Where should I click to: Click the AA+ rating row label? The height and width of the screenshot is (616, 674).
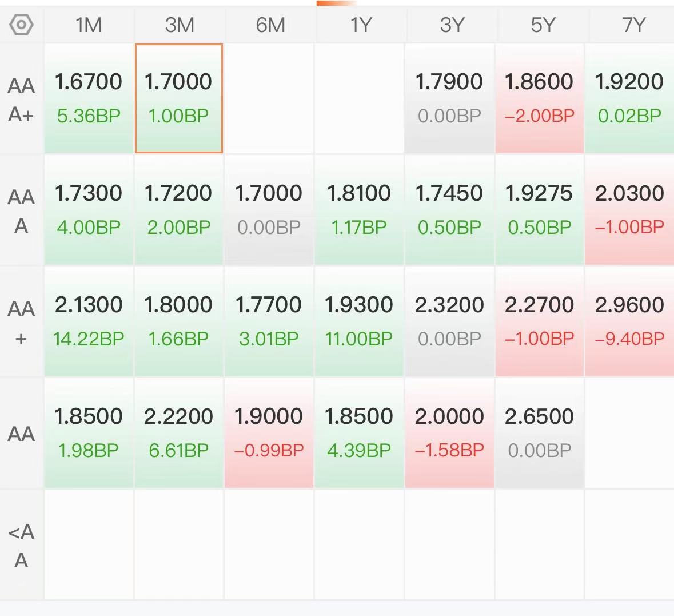pos(21,322)
